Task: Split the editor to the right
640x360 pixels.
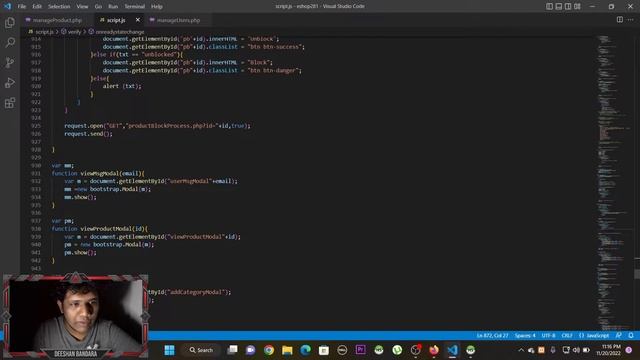Action: pyautogui.click(x=620, y=20)
